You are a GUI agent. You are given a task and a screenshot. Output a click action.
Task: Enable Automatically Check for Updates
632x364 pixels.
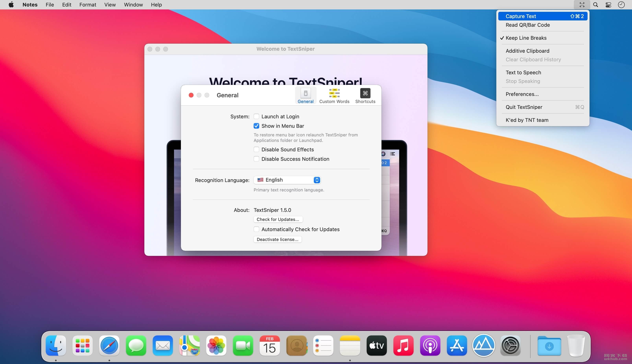[256, 229]
